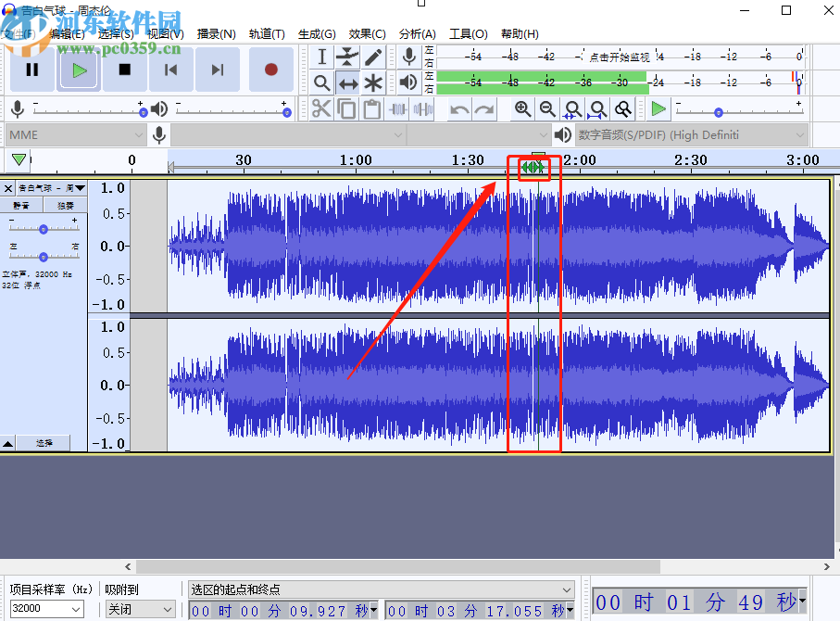Open the 选区的起点和终点 dropdown
This screenshot has height=621, width=840.
coord(382,589)
